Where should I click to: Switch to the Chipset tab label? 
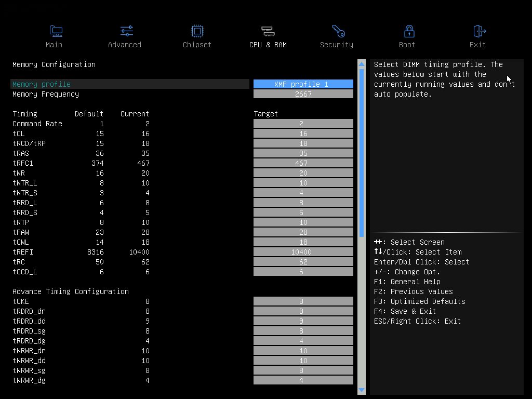[x=197, y=45]
